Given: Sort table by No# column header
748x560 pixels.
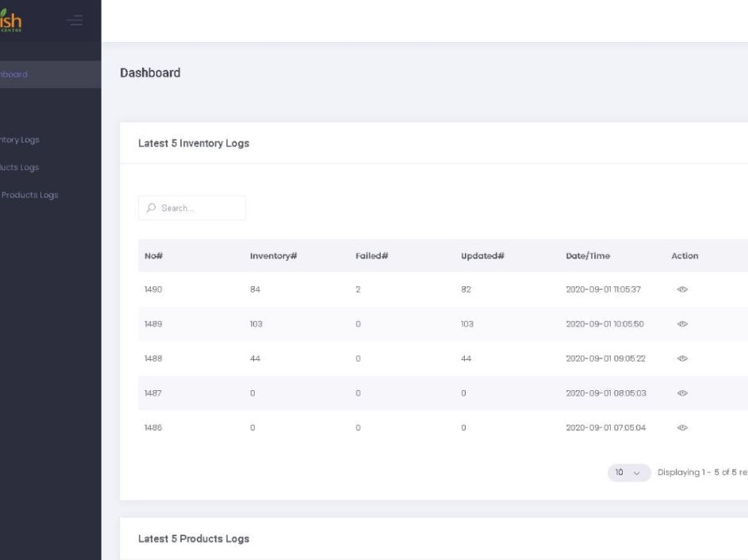Looking at the screenshot, I should (x=154, y=256).
